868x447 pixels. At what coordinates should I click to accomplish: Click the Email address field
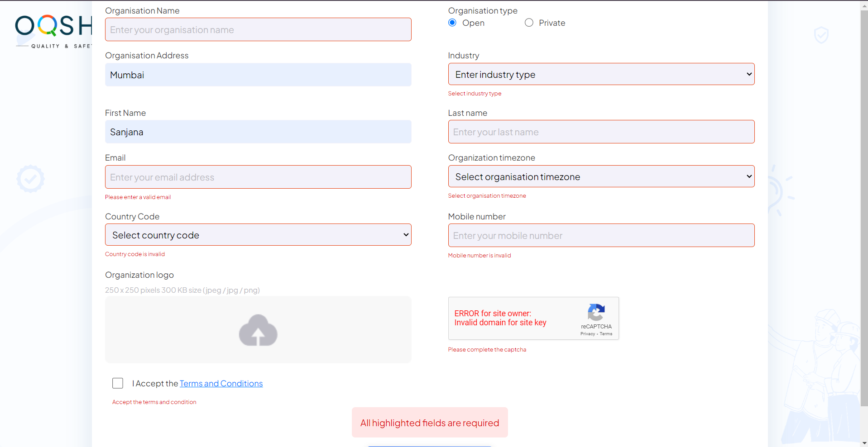(258, 177)
